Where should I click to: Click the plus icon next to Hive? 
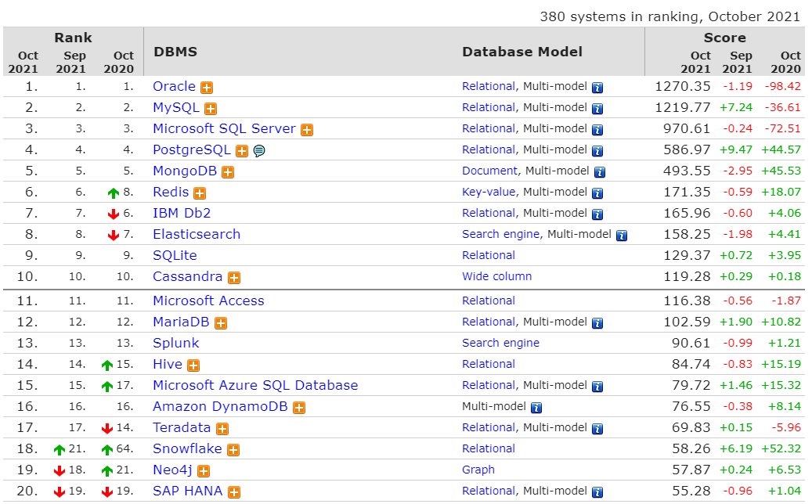[193, 365]
